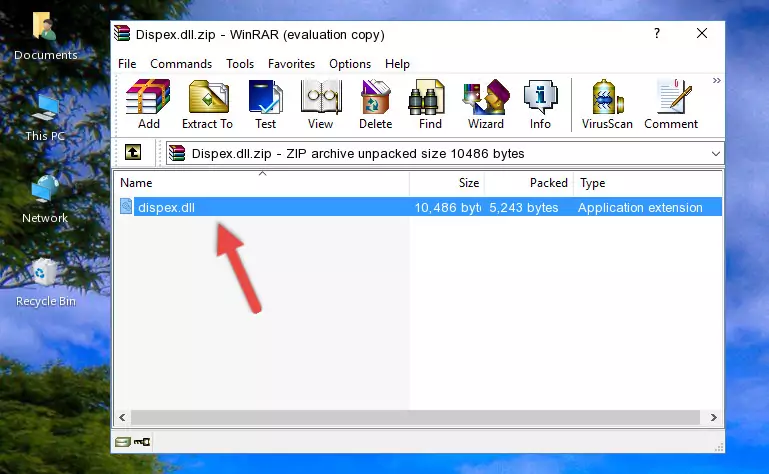Open the File menu
The height and width of the screenshot is (474, 769).
click(x=127, y=64)
